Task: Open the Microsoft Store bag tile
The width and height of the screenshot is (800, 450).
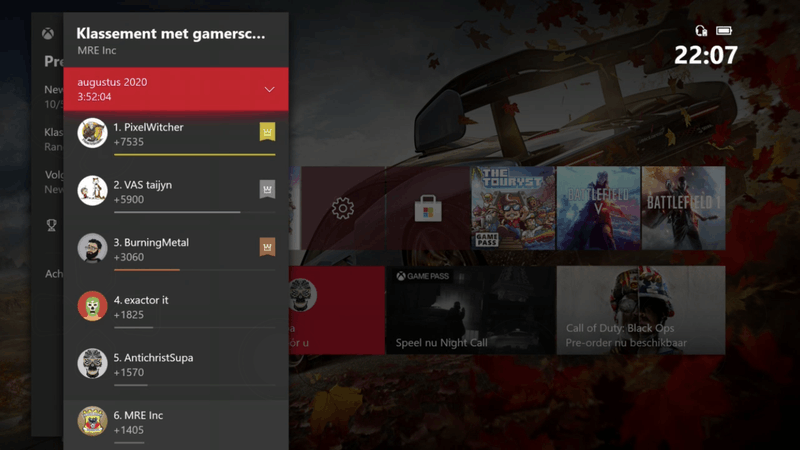Action: (x=428, y=208)
